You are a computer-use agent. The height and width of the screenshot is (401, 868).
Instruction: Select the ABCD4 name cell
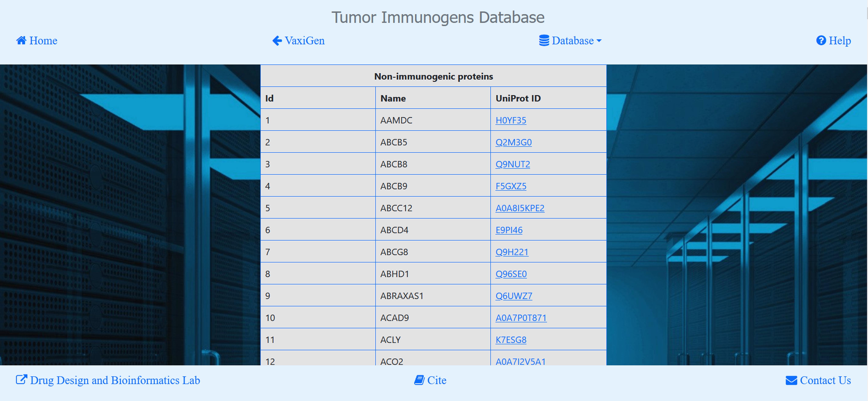433,230
